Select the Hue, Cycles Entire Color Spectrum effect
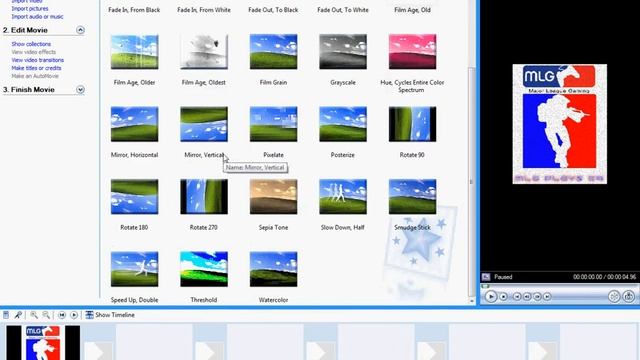This screenshot has width=640, height=360. pyautogui.click(x=412, y=52)
